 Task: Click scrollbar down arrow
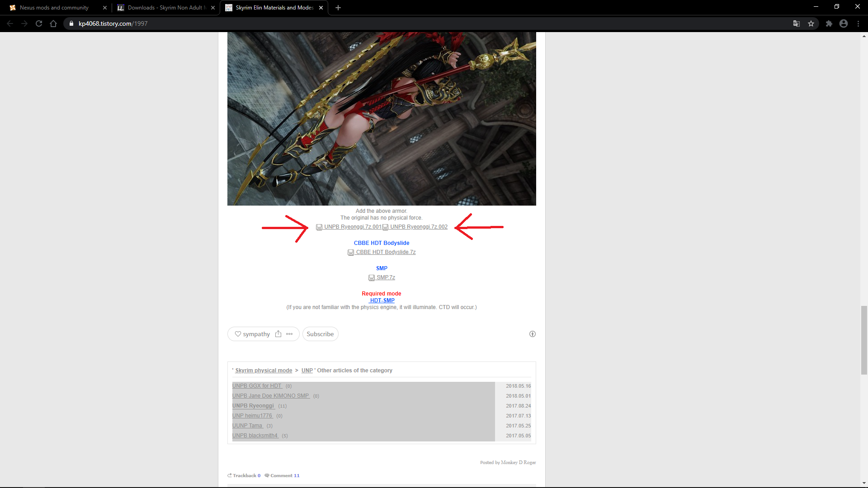(x=864, y=483)
